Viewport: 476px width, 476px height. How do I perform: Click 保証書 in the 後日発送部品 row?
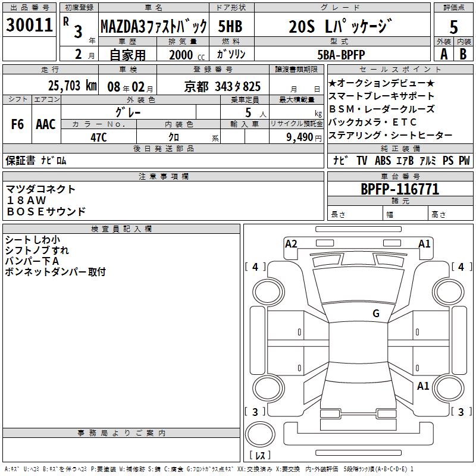point(20,160)
